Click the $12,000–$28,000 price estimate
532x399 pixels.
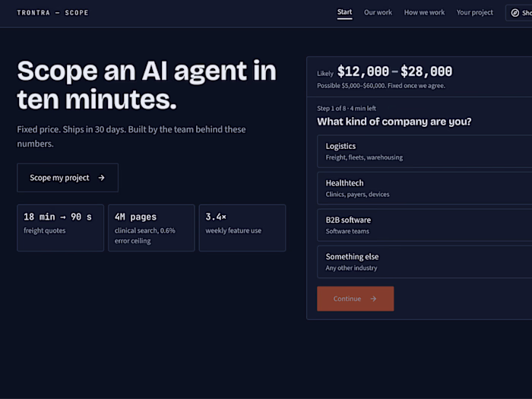pos(394,71)
